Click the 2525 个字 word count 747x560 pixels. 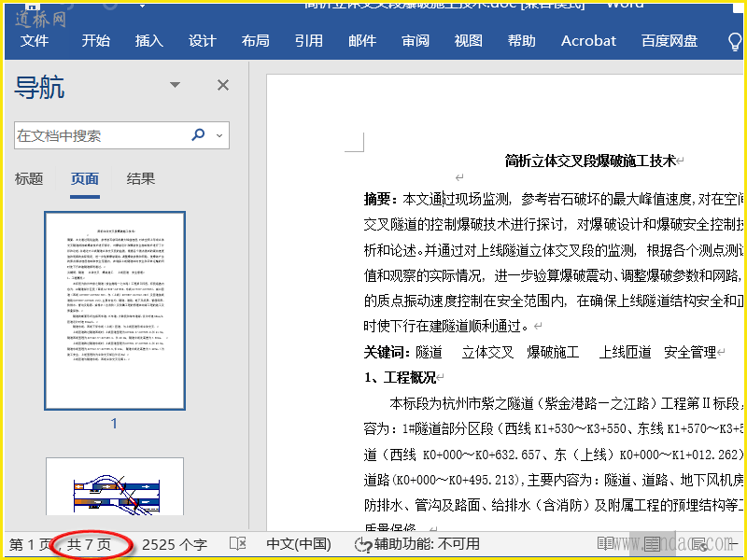[175, 544]
